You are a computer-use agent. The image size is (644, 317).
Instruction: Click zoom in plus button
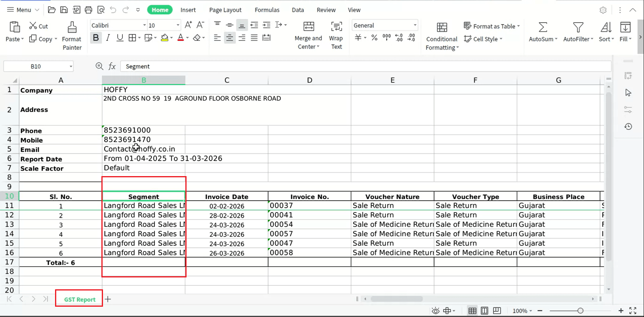coord(621,311)
